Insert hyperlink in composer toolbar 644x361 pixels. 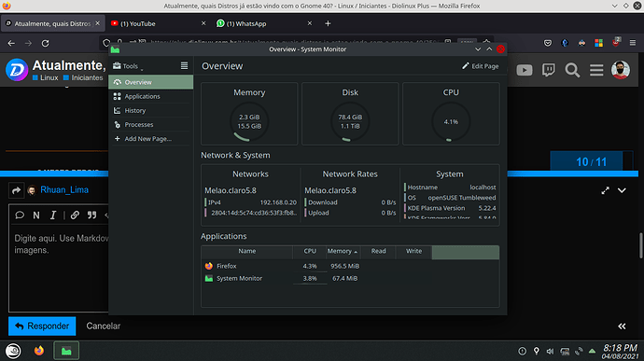(x=75, y=215)
